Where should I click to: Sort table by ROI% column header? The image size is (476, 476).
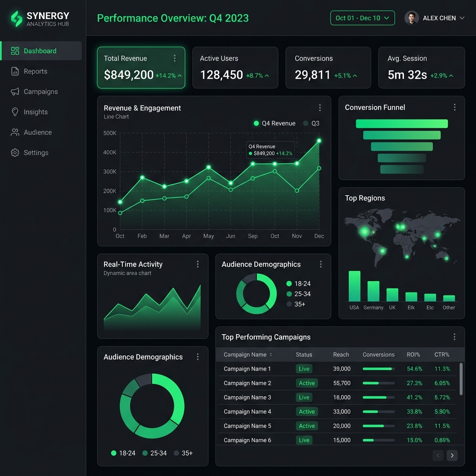413,355
